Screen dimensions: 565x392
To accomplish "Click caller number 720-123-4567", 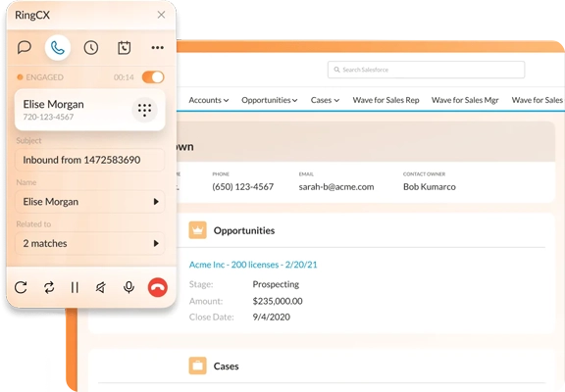I will [x=48, y=117].
